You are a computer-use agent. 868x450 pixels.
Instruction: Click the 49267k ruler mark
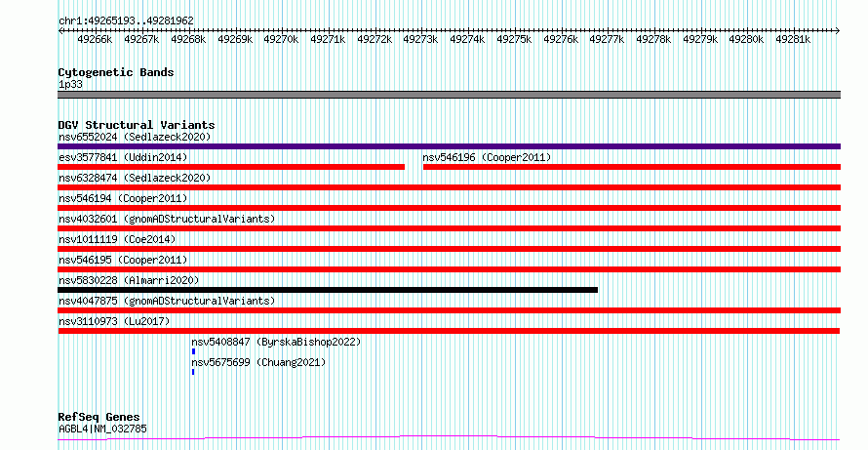coord(141,39)
